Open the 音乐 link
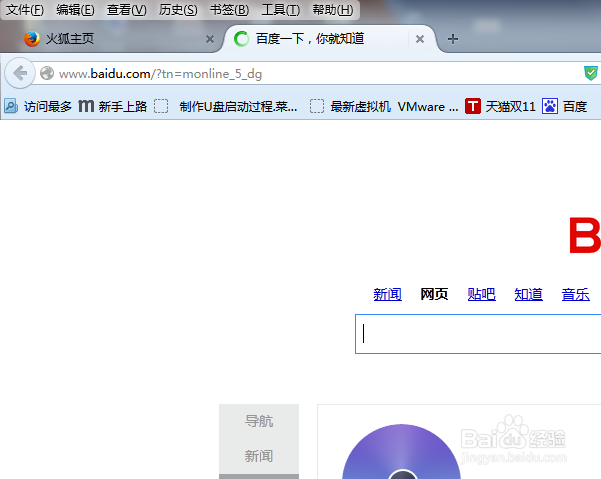This screenshot has height=479, width=601. 575,294
